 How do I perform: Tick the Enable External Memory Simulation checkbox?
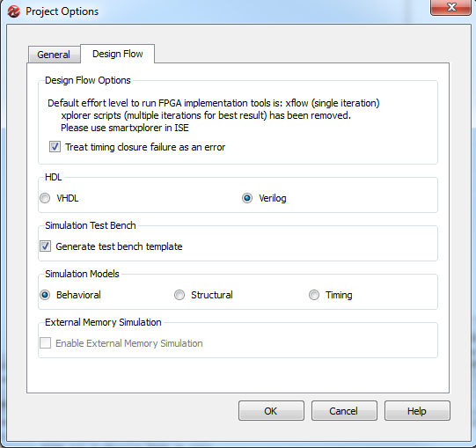[x=45, y=343]
